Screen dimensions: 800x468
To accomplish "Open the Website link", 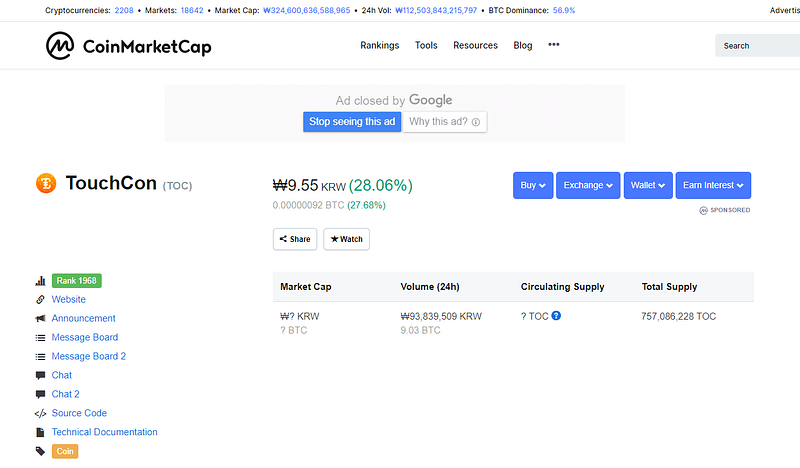I will (68, 300).
